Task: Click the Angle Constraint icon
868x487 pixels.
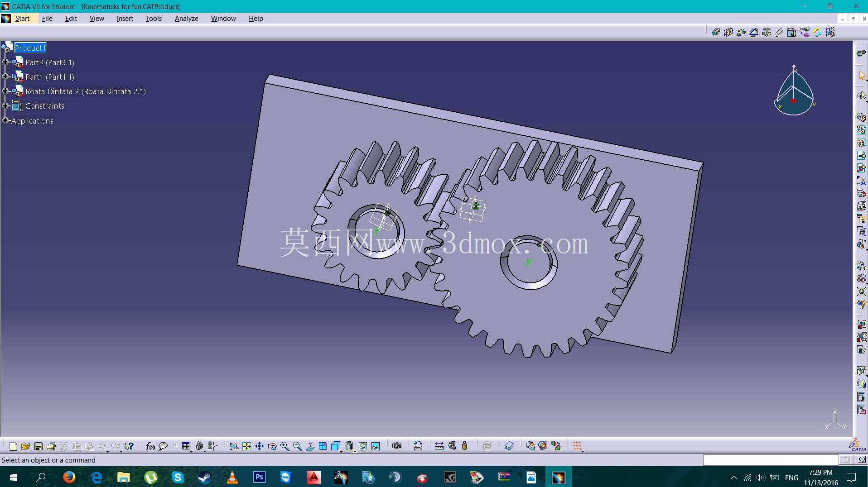Action: coord(754,32)
